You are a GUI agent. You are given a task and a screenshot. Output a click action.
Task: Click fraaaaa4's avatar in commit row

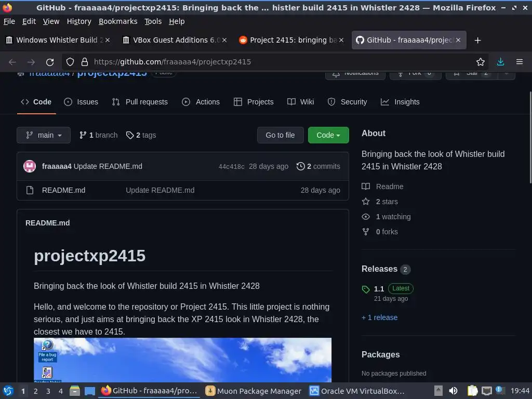tap(30, 166)
